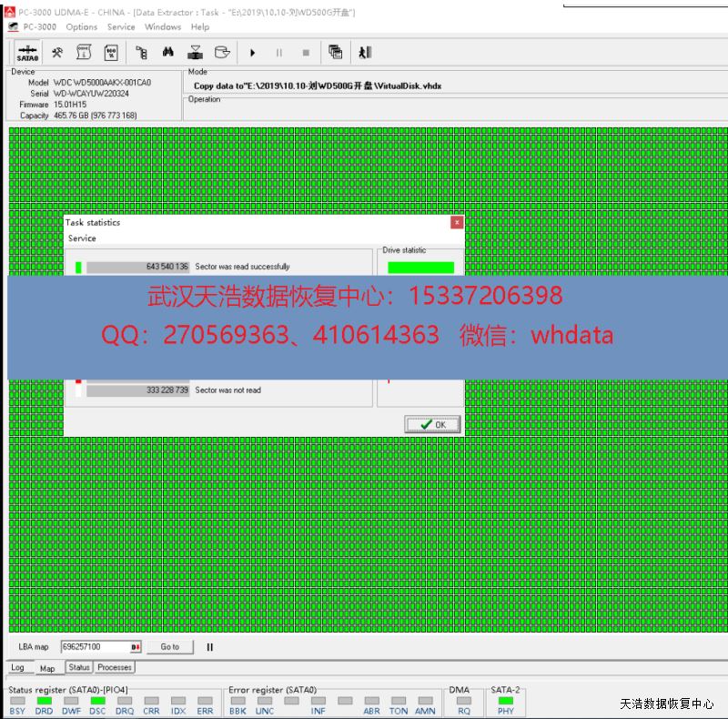728x719 pixels.
Task: Click the PHY SATA-2 indicator
Action: point(506,701)
